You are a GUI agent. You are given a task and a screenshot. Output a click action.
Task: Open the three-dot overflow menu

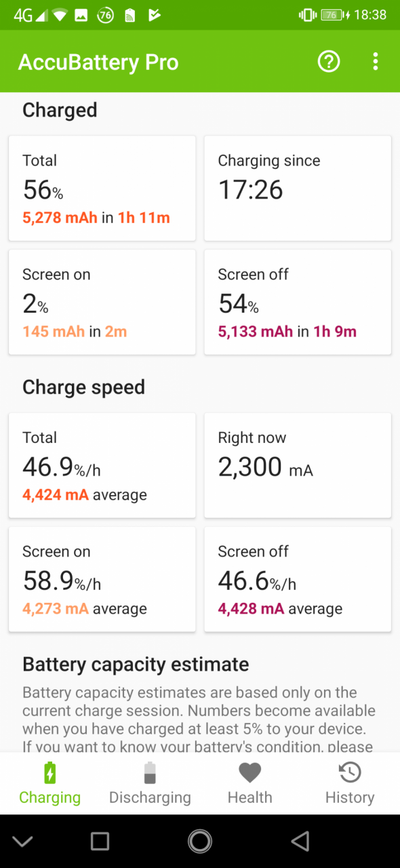click(375, 62)
